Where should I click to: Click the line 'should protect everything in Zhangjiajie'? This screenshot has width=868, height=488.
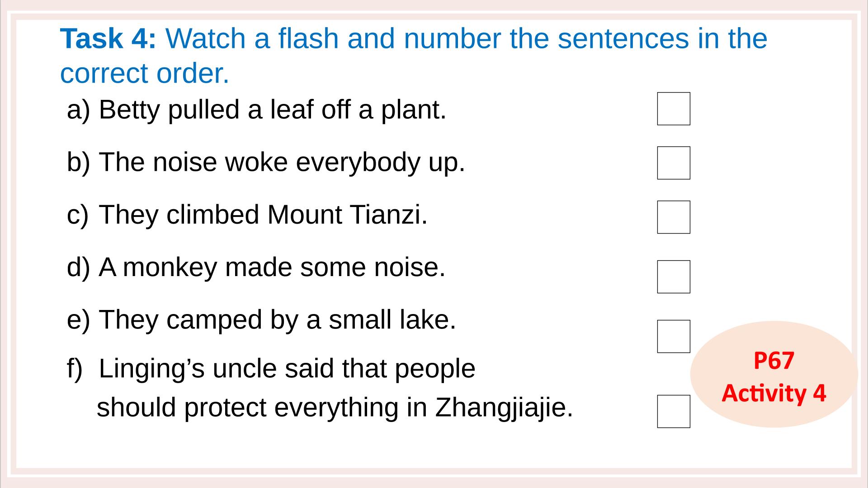tap(335, 407)
